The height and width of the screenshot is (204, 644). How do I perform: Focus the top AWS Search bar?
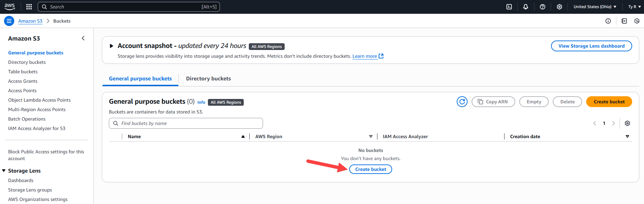(x=129, y=7)
